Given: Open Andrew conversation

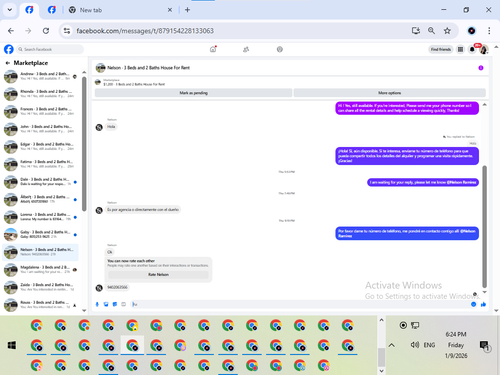Looking at the screenshot, I should (40, 76).
